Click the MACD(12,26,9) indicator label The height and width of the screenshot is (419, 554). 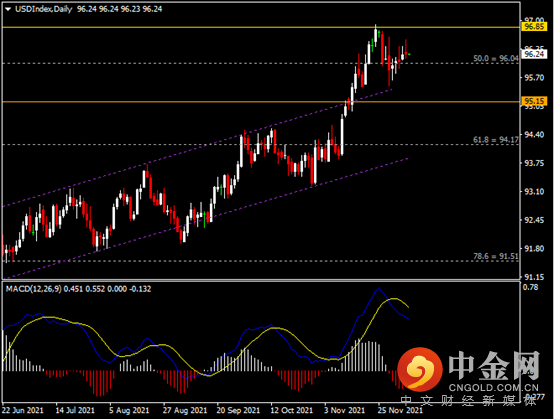(34, 289)
